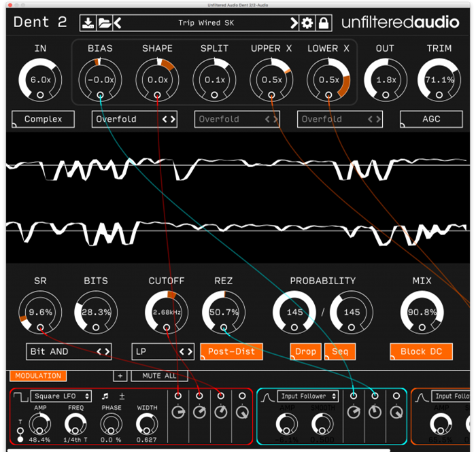Click the MIX knob
The image size is (476, 452).
pos(422,312)
